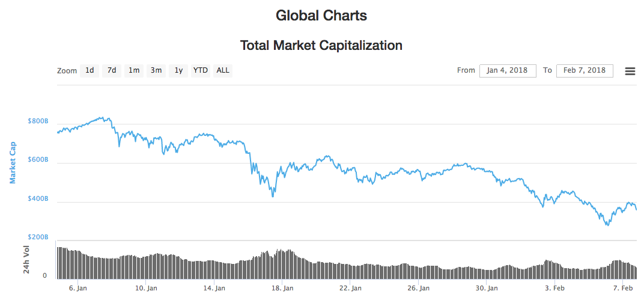Click the 10. Jan date marker
Image resolution: width=644 pixels, height=294 pixels.
coord(146,288)
